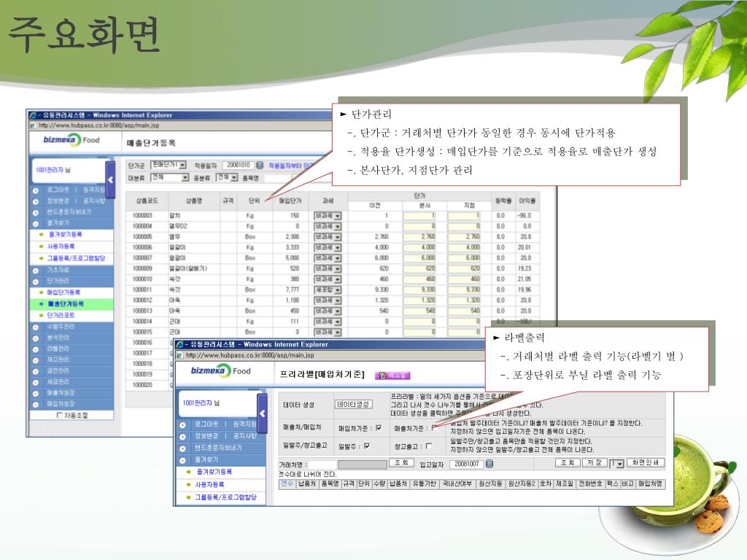Click the bullet icon beside 재고관리

(36, 360)
